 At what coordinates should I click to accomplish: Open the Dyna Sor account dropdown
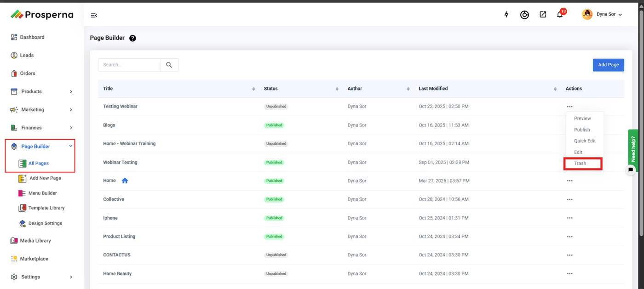tap(602, 15)
